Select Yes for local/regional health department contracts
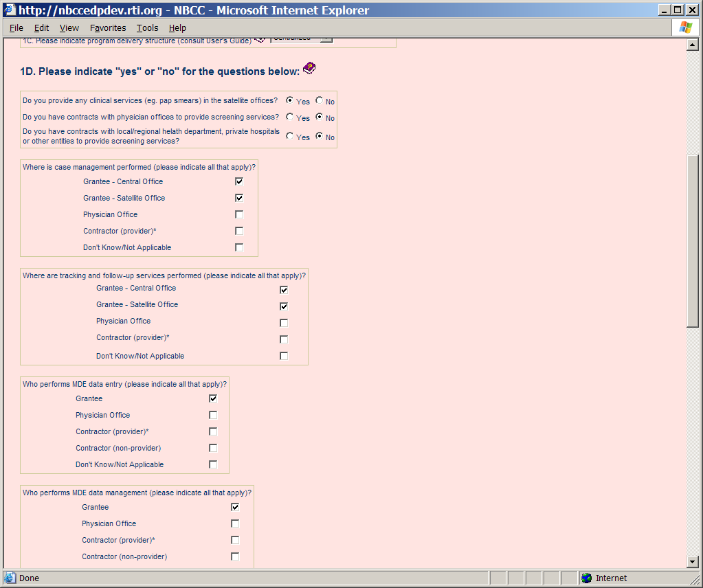 [289, 136]
